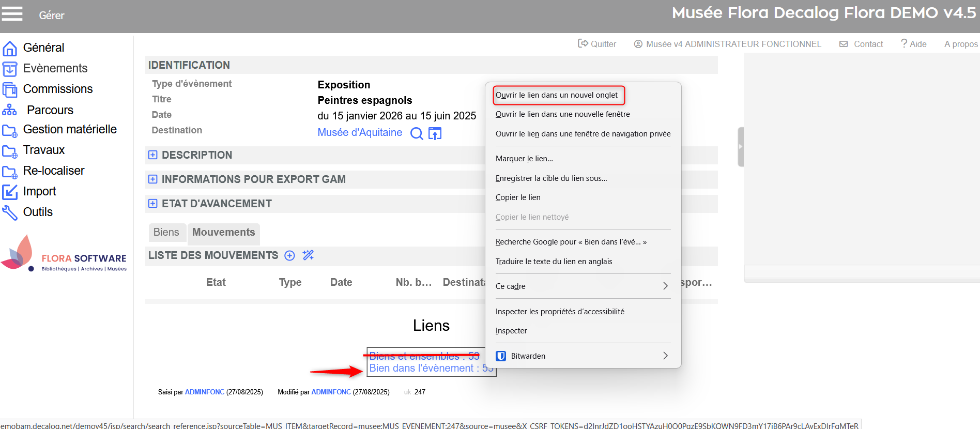980x429 pixels.
Task: Click the magnifier icon beside Musée d'Aquitaine
Action: (416, 133)
